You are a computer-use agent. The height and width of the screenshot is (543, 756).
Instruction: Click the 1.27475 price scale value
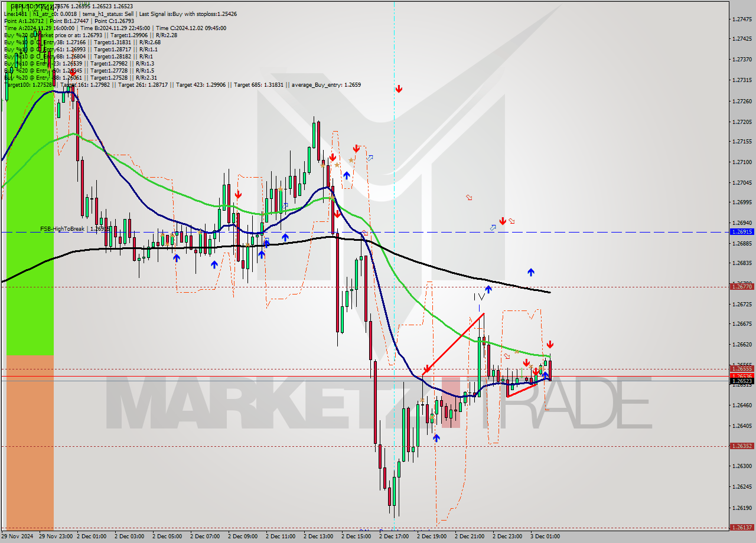click(742, 19)
